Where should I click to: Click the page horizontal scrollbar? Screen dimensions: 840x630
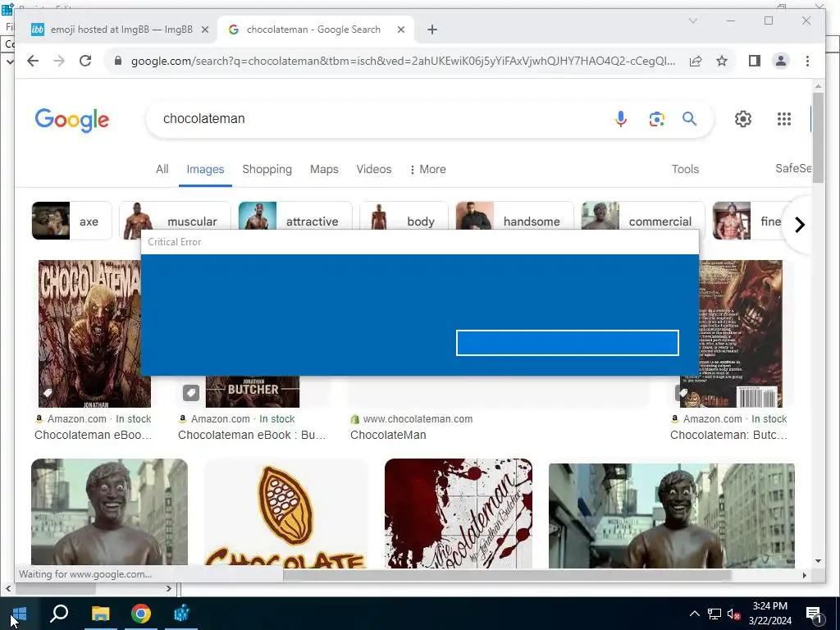pyautogui.click(x=507, y=575)
